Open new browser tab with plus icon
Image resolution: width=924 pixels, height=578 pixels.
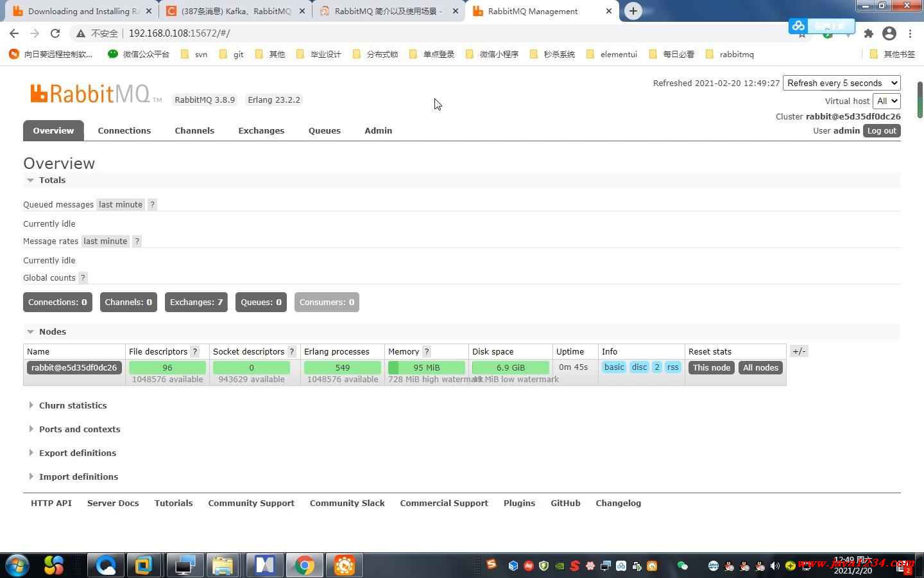pos(633,11)
